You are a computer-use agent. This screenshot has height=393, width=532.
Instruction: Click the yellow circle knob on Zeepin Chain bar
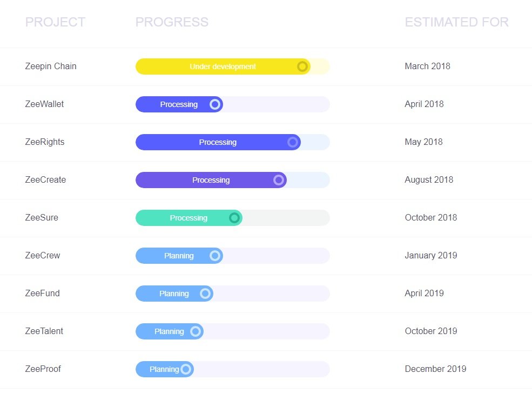point(302,66)
